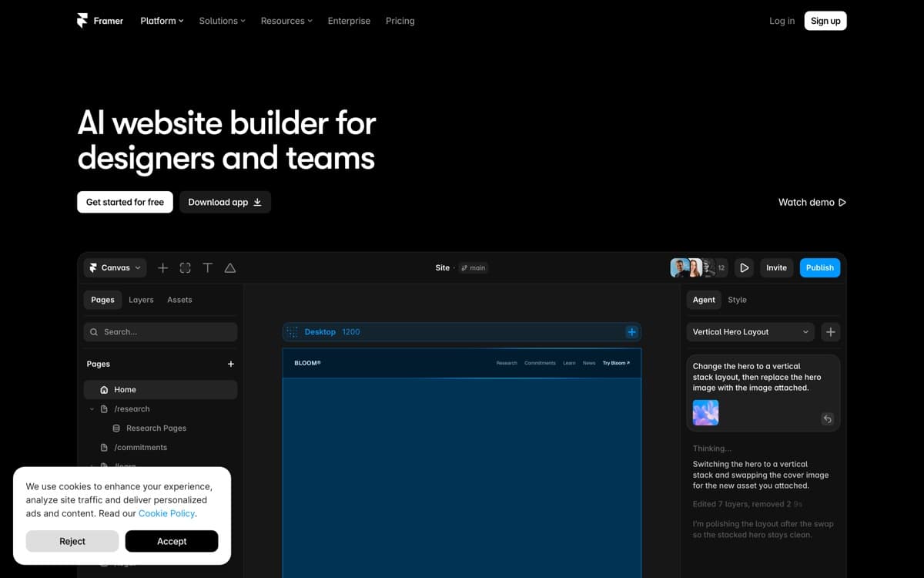Viewport: 924px width, 578px height.
Task: Add a new page with the plus icon
Action: pyautogui.click(x=230, y=364)
